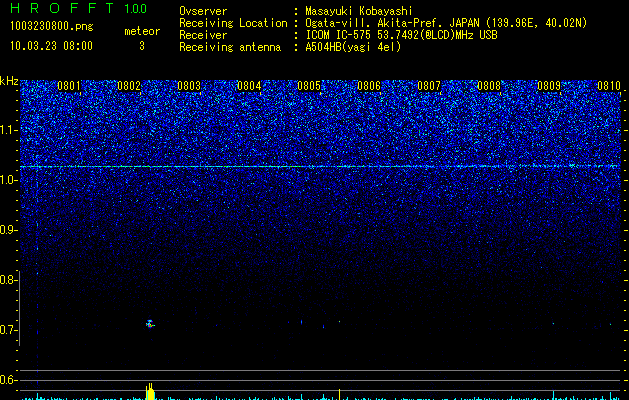Click the 0801 time marker
Image resolution: width=629 pixels, height=400 pixels.
point(69,86)
